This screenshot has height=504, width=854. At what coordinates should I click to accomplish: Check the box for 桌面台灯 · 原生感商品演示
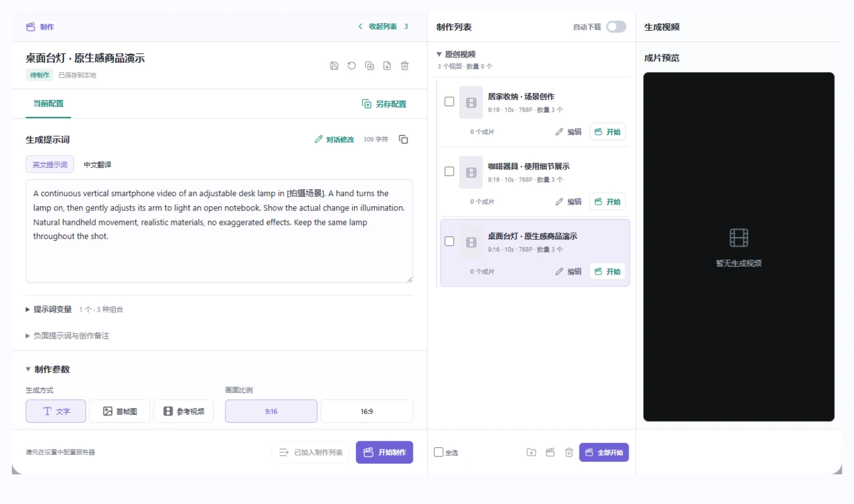450,241
